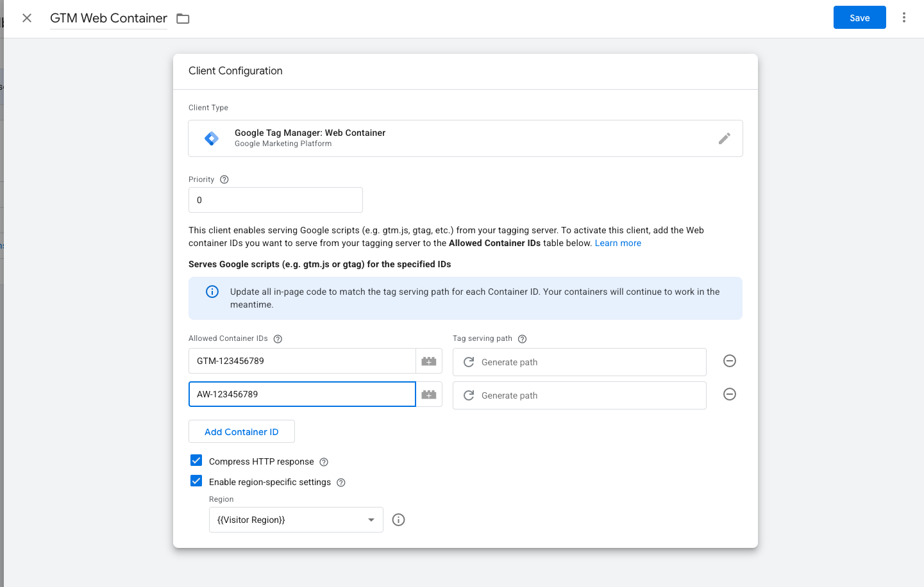
Task: Click the AW-123456789 container ID field
Action: tap(302, 394)
